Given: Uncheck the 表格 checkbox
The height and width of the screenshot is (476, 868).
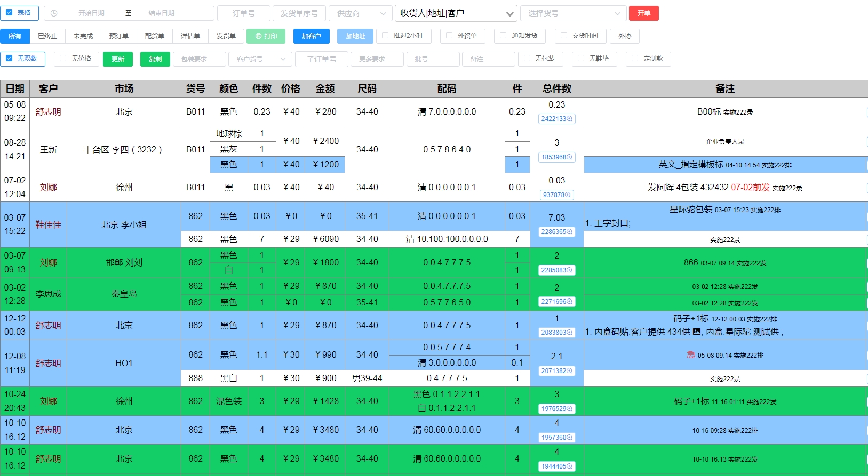Looking at the screenshot, I should pyautogui.click(x=10, y=13).
